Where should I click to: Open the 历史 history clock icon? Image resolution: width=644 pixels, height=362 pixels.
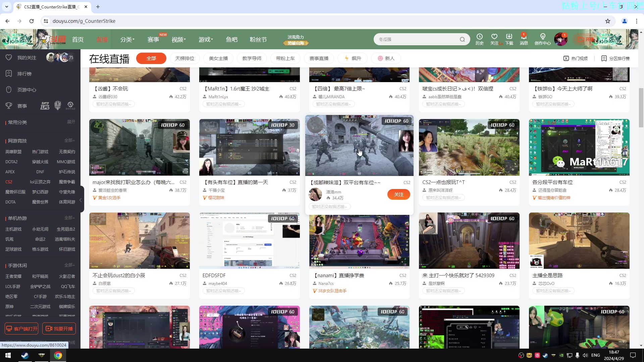(x=480, y=37)
